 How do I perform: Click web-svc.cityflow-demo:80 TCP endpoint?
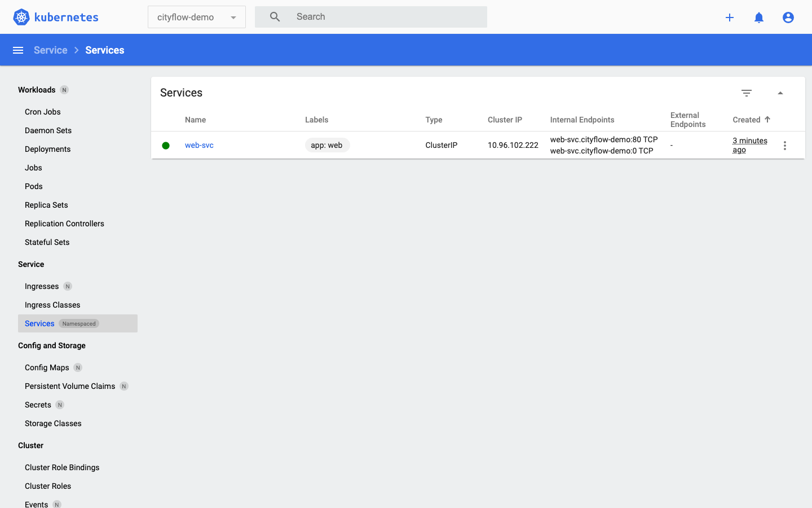coord(604,139)
